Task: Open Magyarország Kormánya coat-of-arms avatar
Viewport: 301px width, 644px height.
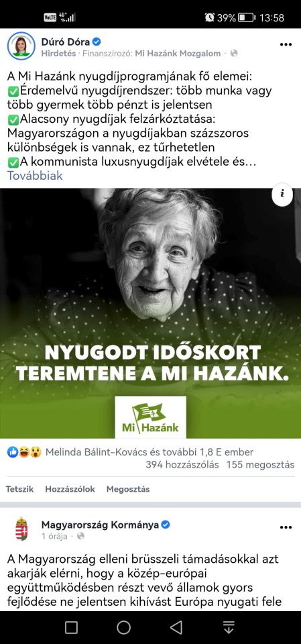Action: click(21, 529)
